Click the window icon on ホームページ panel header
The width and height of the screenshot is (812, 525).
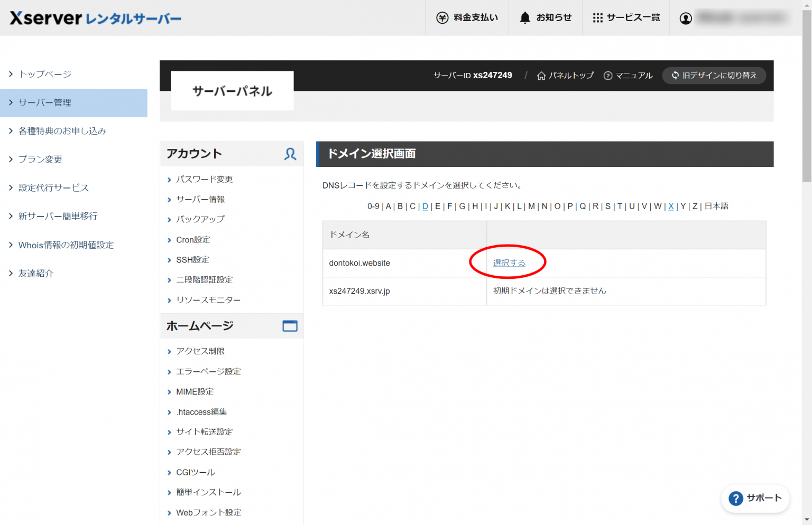click(x=290, y=326)
